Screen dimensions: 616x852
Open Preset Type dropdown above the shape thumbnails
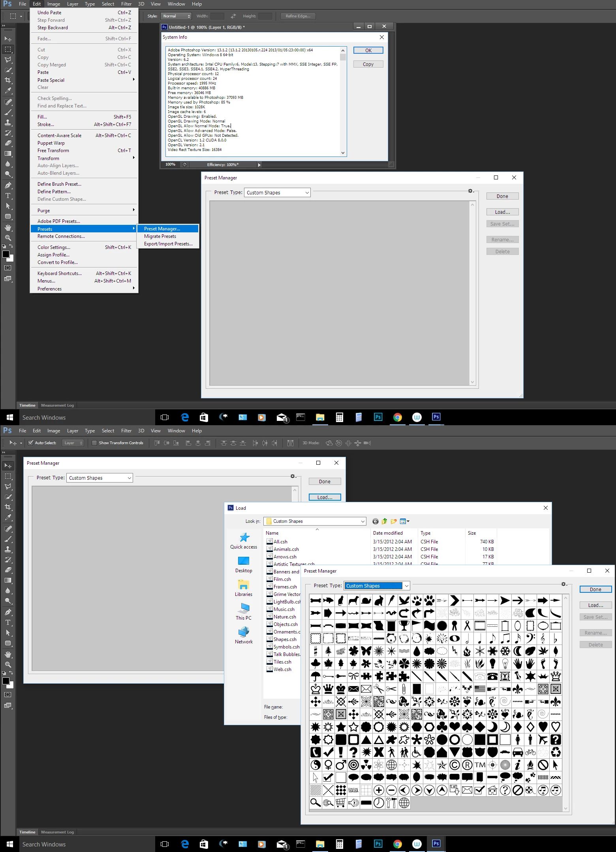point(377,586)
